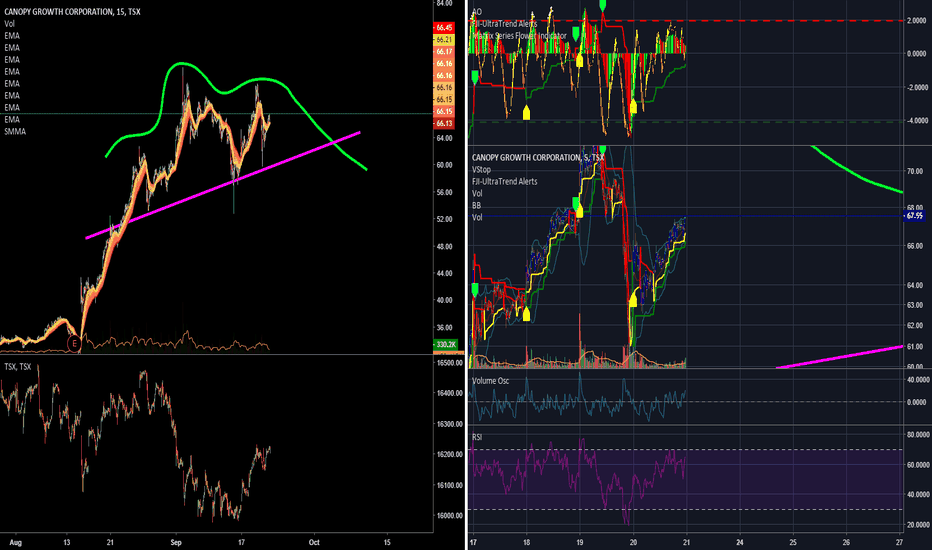Click the '27' date on the right time axis
This screenshot has width=932, height=550.
coord(899,542)
